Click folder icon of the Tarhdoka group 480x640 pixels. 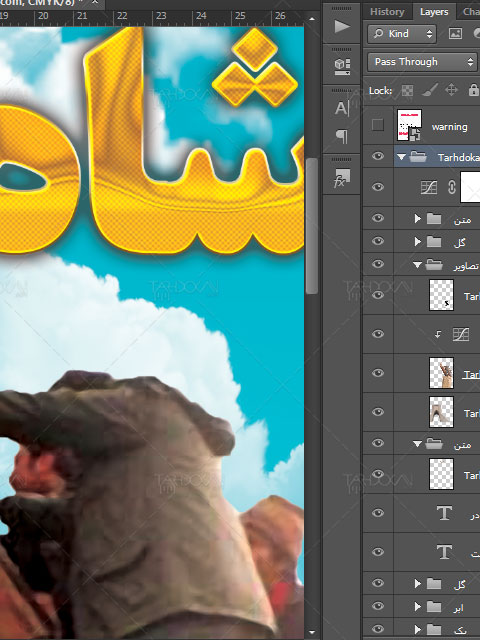418,157
